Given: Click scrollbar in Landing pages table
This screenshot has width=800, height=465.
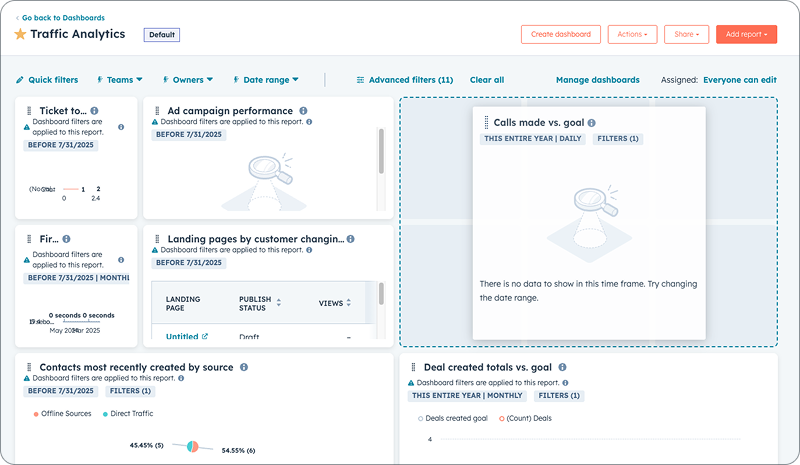Looking at the screenshot, I should coord(381,295).
